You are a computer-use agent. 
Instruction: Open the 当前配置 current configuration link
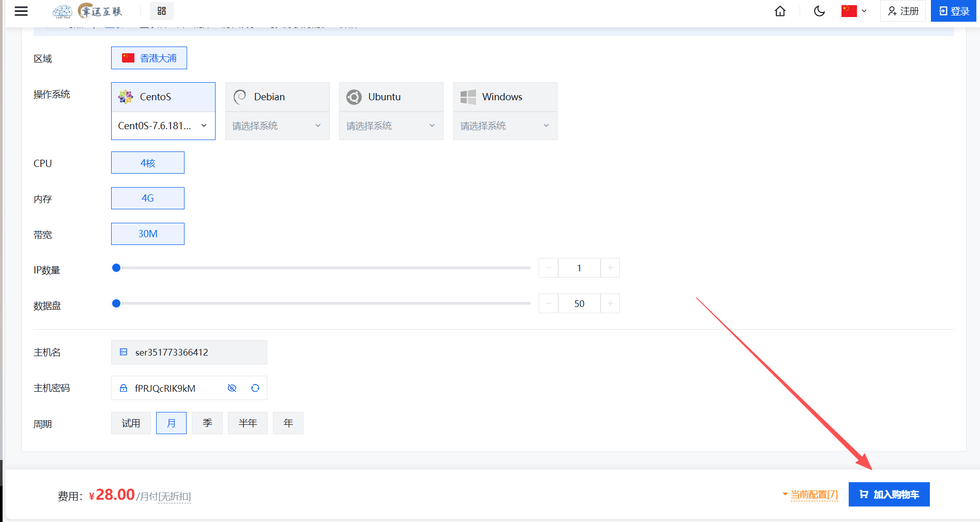[814, 495]
